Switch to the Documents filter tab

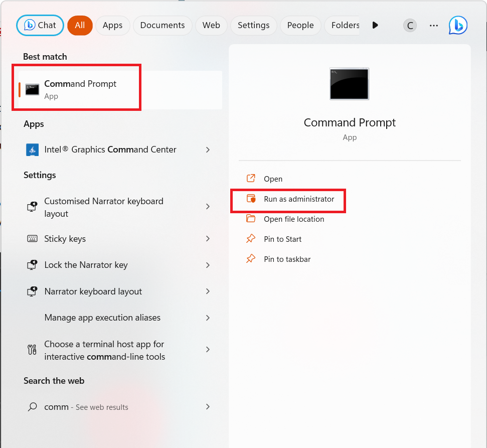point(163,25)
